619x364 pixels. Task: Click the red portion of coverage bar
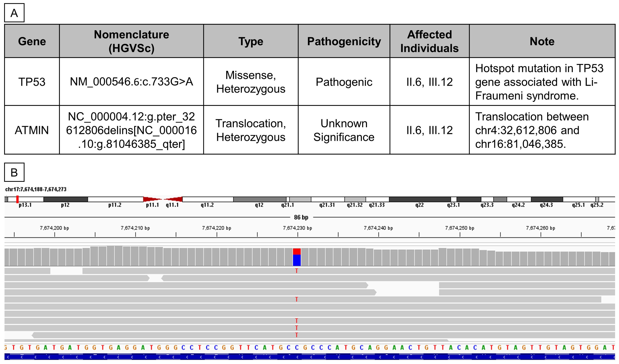pos(297,251)
